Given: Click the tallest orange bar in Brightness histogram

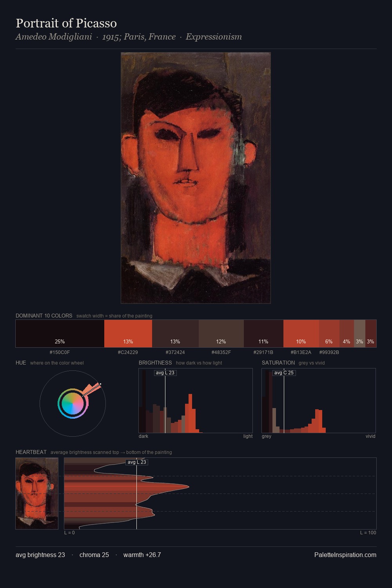Looking at the screenshot, I should [x=191, y=413].
